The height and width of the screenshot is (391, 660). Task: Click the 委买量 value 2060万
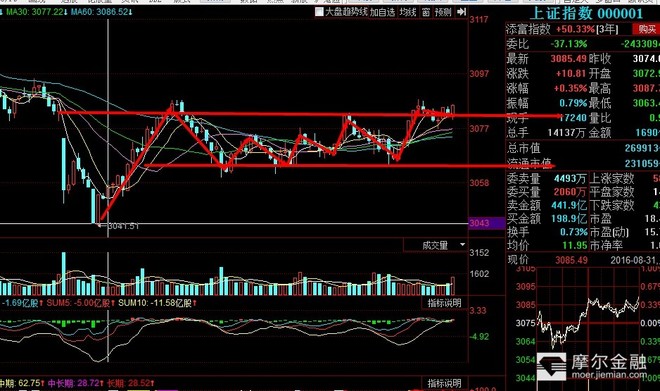point(570,192)
